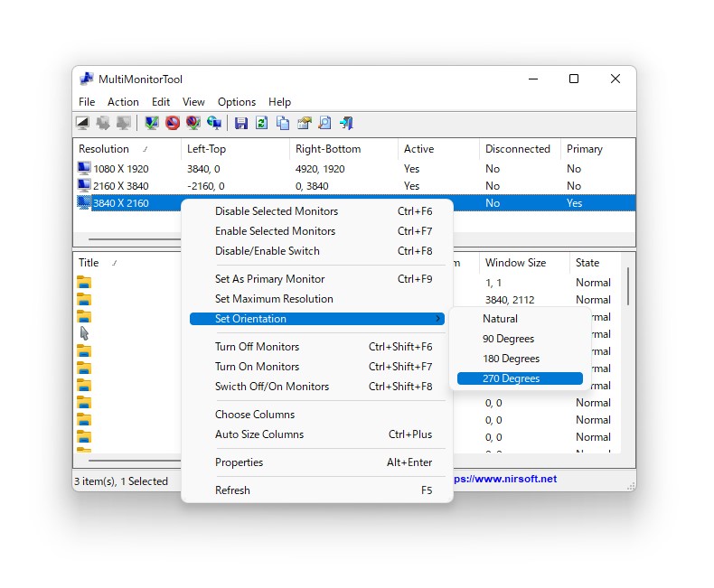Click monitor icon of the 3840 X 2160 row
Image resolution: width=714 pixels, height=588 pixels.
[x=84, y=203]
